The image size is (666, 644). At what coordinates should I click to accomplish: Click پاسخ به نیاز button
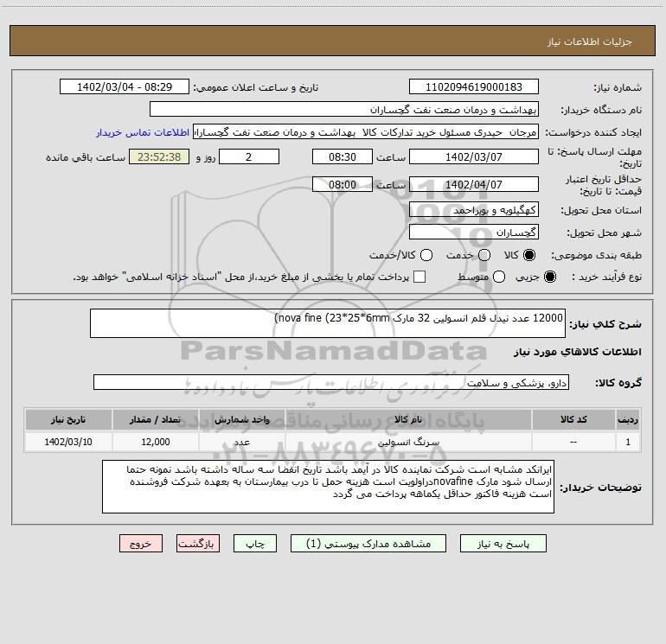click(x=503, y=544)
